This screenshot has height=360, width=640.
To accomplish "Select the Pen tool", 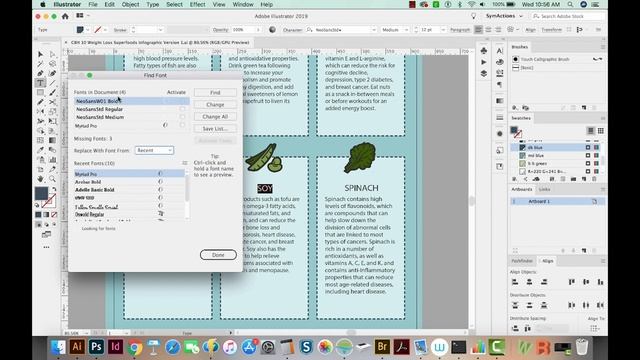I will [40, 73].
